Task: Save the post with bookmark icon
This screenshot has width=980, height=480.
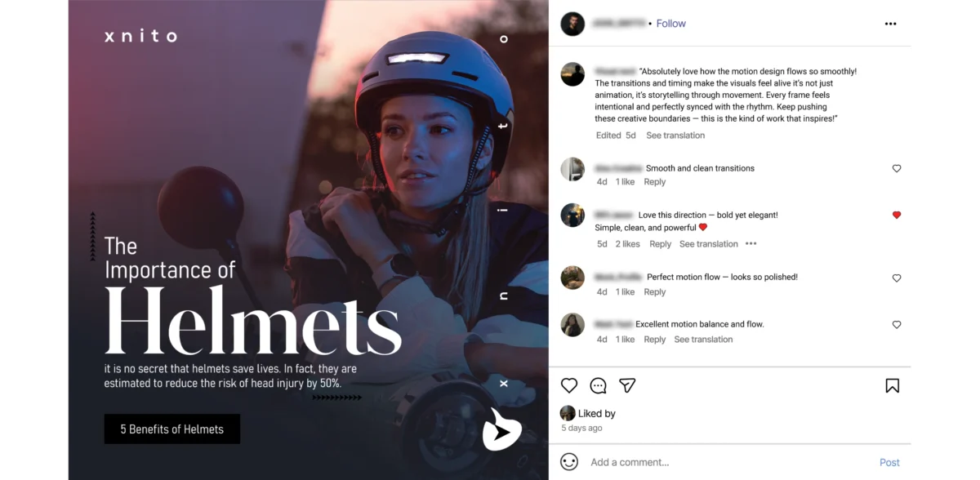Action: (x=892, y=385)
